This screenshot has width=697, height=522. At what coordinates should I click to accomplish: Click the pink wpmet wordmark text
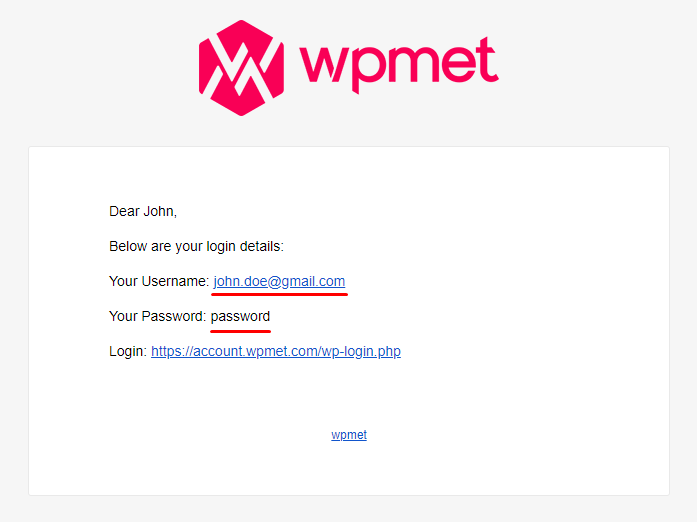(x=399, y=65)
